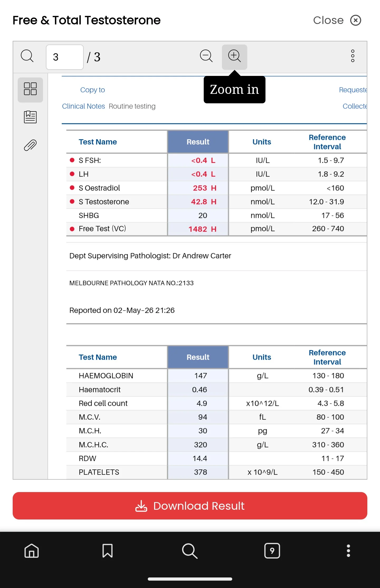Viewport: 380px width, 588px height.
Task: Click the S Oestradiol result 253 H
Action: (x=205, y=188)
